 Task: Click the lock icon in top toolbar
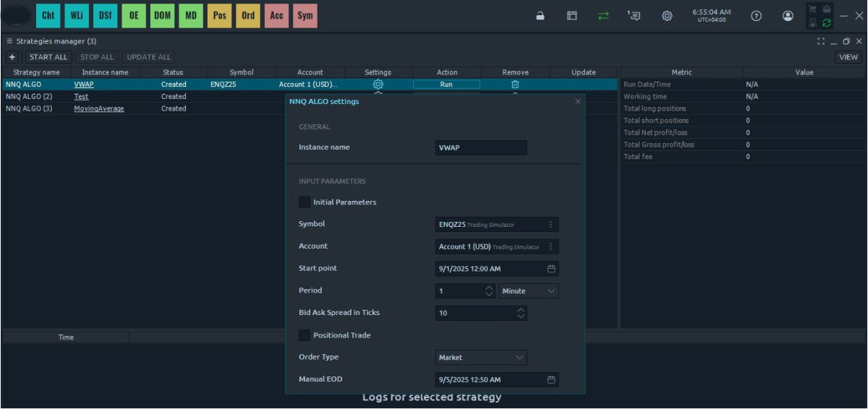point(540,16)
